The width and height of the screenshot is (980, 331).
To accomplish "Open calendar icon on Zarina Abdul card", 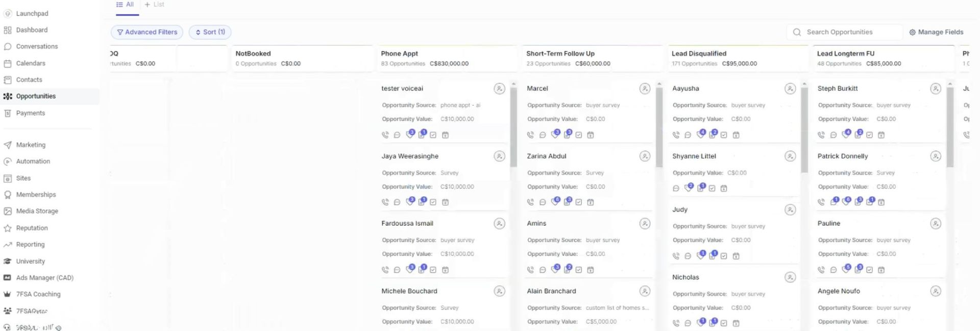I will pyautogui.click(x=591, y=202).
